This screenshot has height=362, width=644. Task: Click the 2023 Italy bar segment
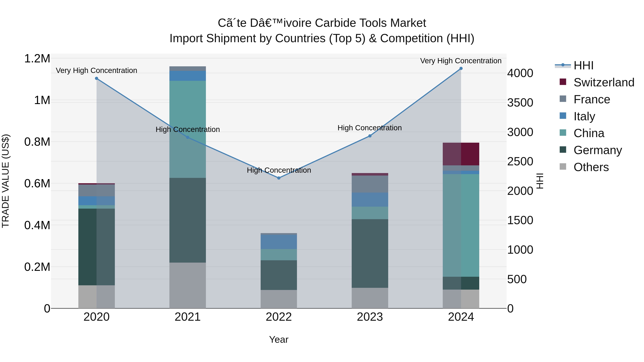[x=370, y=200]
